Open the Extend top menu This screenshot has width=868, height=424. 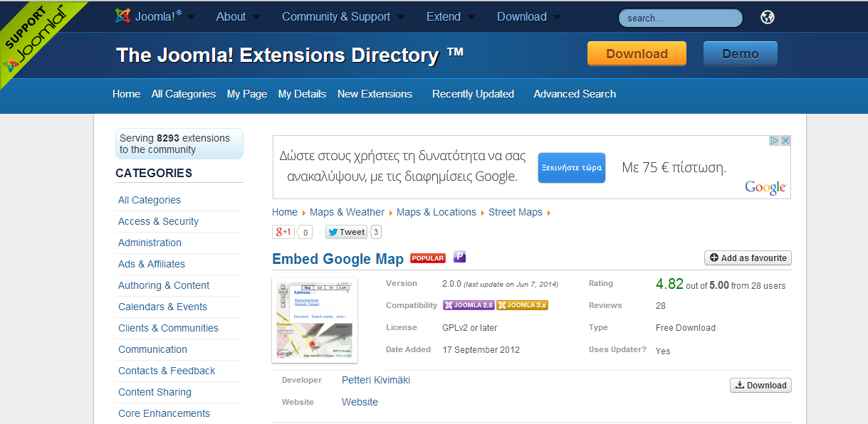pos(444,16)
